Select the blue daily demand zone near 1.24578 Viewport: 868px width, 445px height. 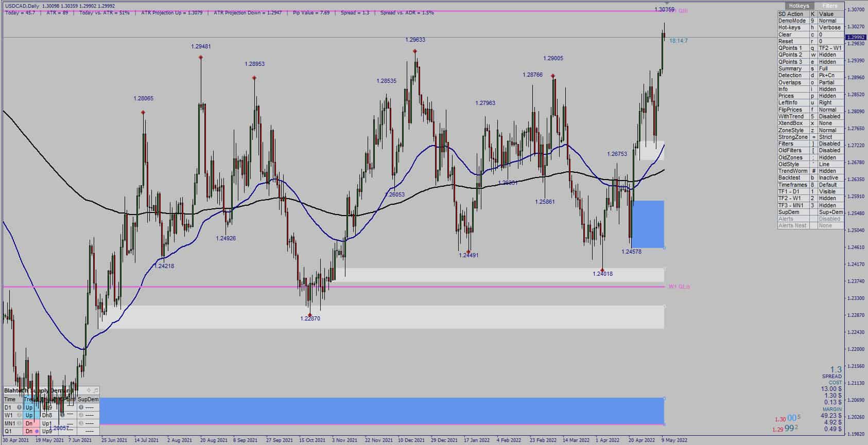tap(648, 224)
